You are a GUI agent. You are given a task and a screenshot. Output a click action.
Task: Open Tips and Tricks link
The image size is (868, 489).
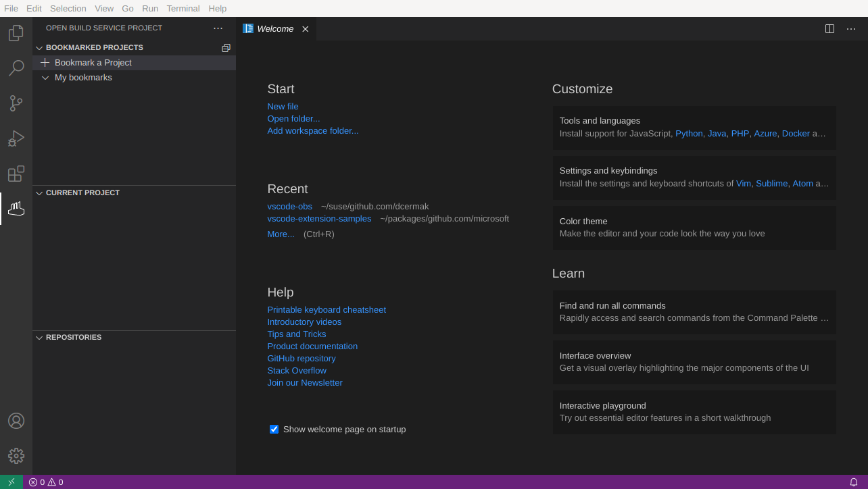click(x=296, y=334)
